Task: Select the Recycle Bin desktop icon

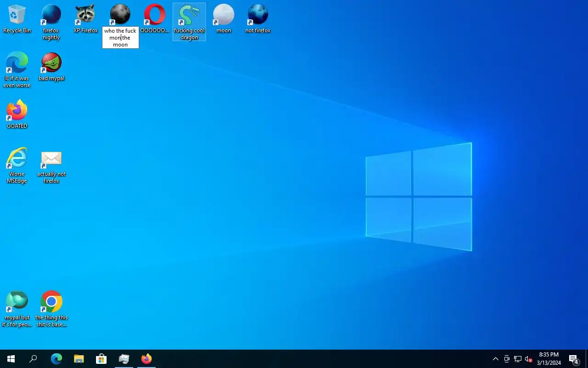Action: [17, 15]
